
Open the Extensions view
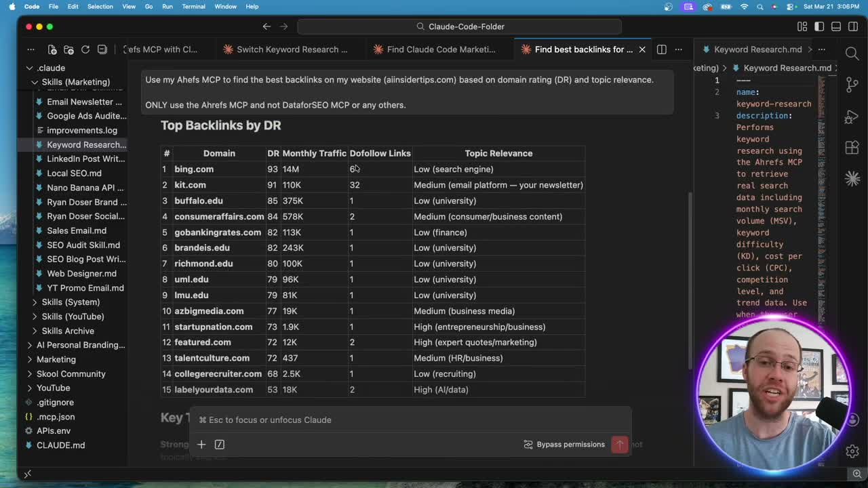tap(852, 147)
